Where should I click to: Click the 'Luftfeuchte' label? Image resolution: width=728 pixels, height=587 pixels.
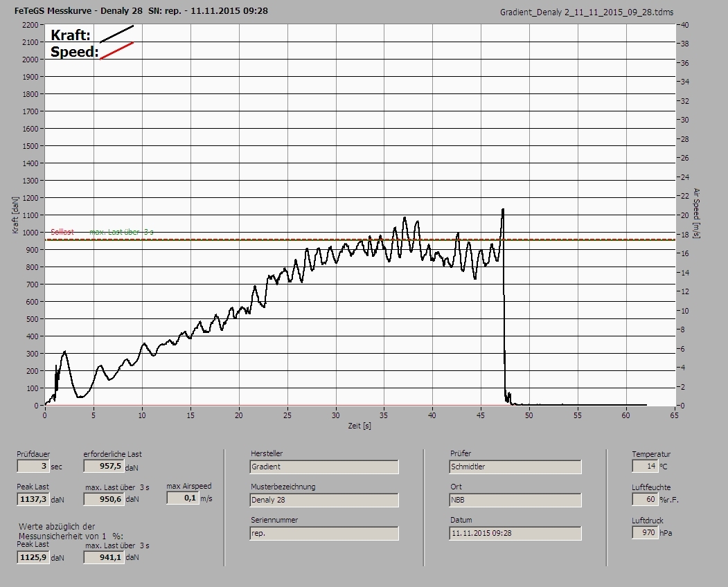pos(651,487)
